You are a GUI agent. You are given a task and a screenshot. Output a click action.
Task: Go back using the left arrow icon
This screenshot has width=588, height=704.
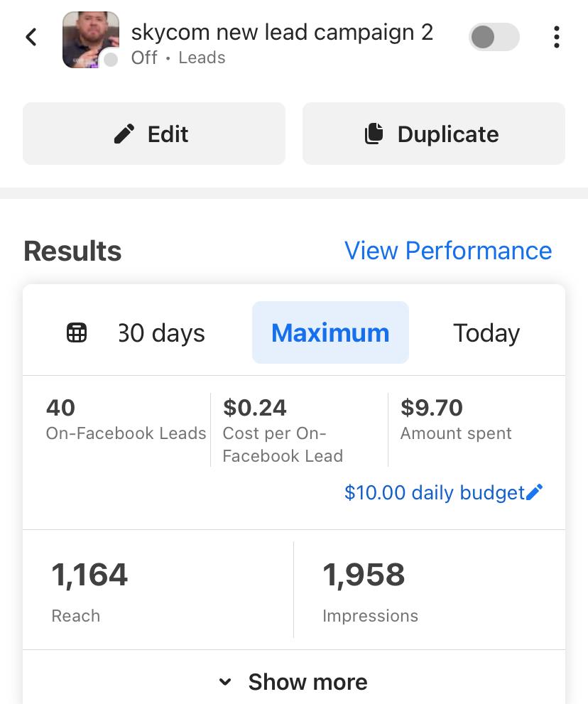[x=31, y=37]
